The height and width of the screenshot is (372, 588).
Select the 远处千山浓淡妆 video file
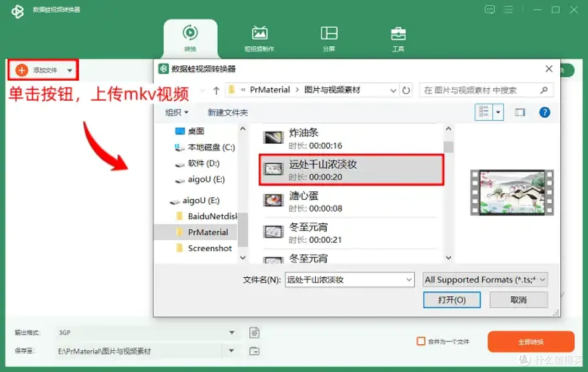pos(351,170)
